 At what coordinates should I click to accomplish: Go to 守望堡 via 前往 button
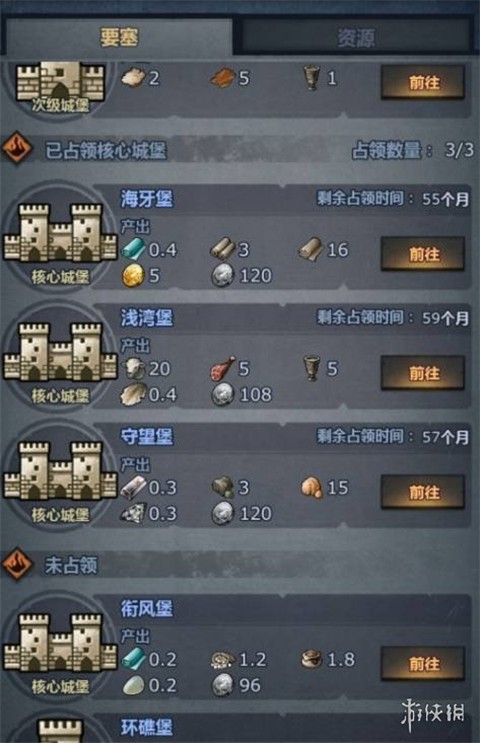point(423,492)
